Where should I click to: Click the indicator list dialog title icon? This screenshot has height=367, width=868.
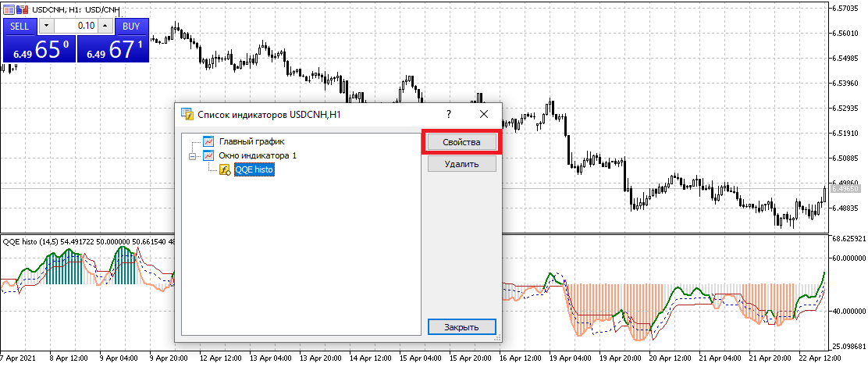click(187, 114)
